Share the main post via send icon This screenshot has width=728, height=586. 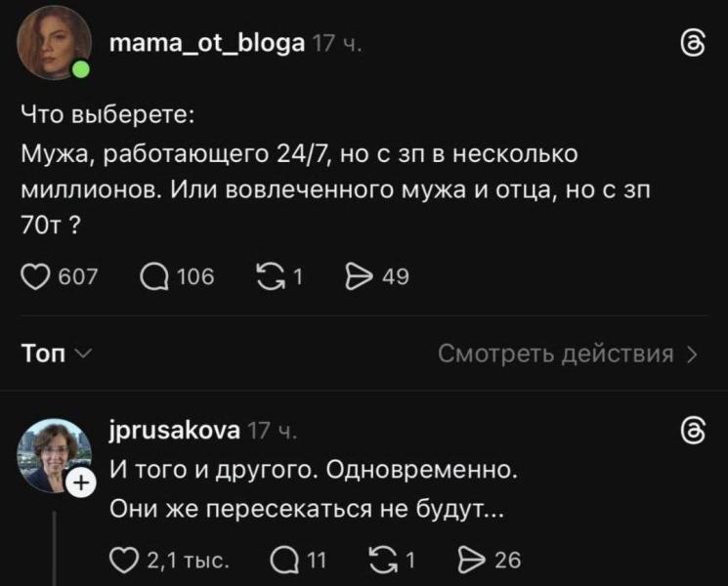click(x=361, y=277)
